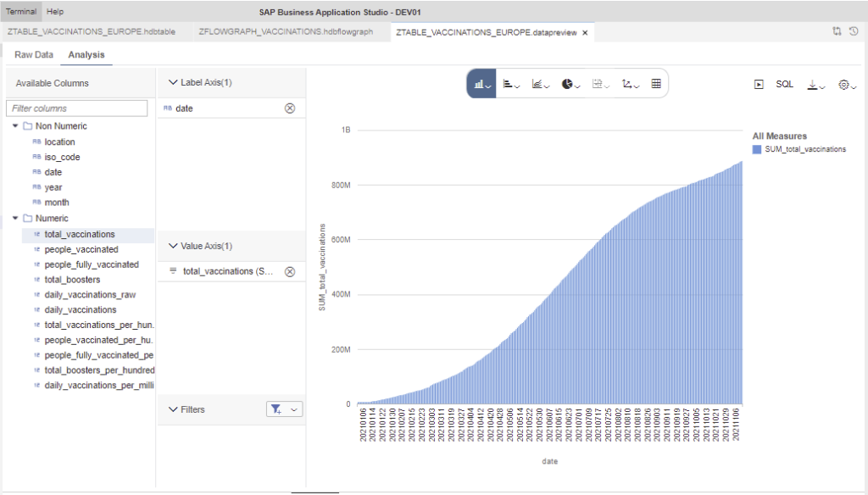Click the compare/source control icon at top right
Viewport: 868px width, 495px height.
coord(837,31)
